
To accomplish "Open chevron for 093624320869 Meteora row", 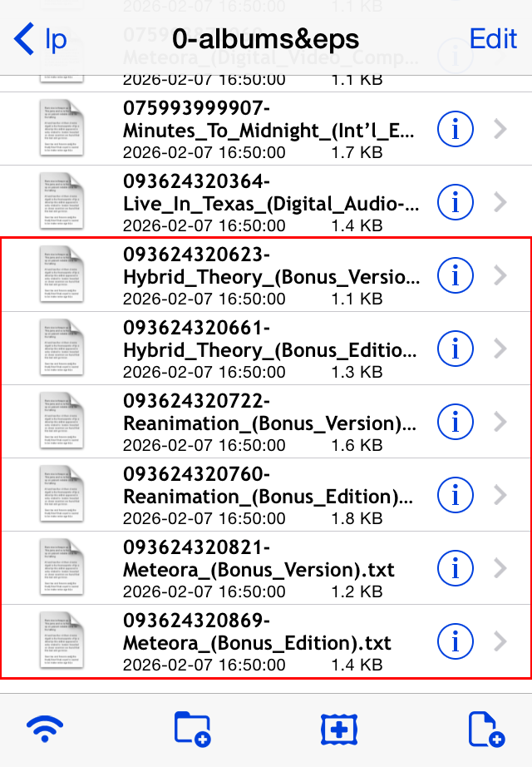I will 500,641.
